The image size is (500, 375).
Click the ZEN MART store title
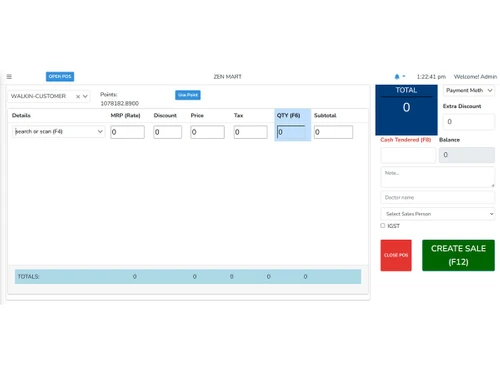point(227,77)
